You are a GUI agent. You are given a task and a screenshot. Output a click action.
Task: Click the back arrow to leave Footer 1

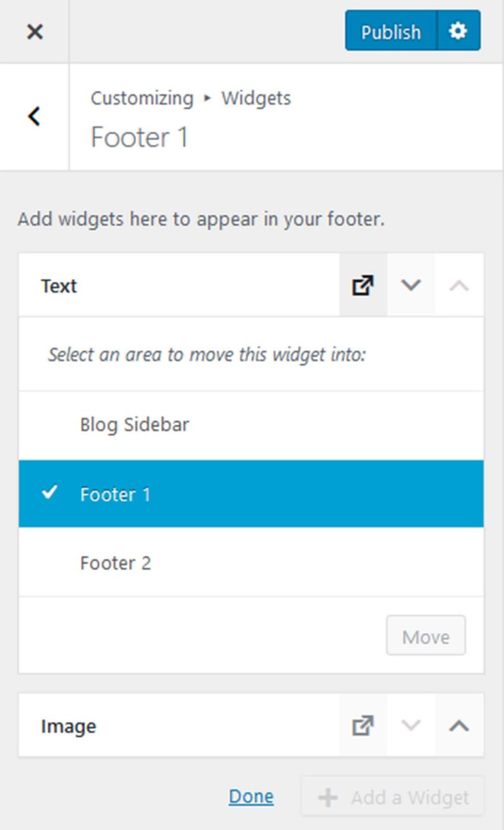(x=33, y=116)
